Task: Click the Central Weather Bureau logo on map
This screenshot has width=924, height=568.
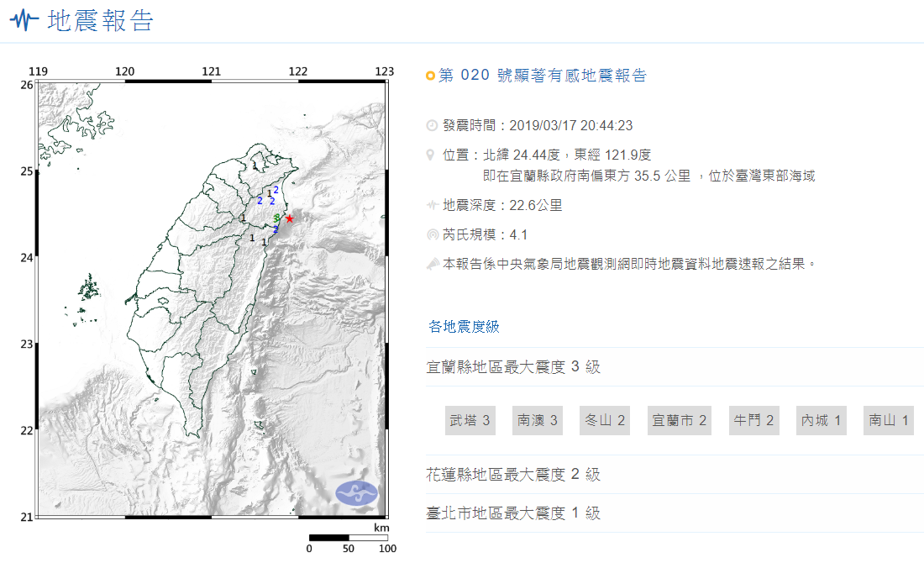Action: click(x=356, y=493)
